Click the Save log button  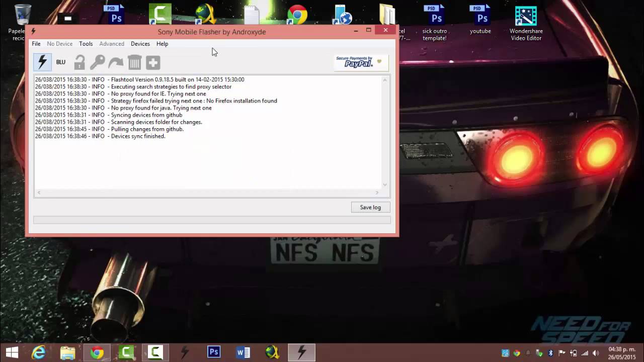pos(370,207)
